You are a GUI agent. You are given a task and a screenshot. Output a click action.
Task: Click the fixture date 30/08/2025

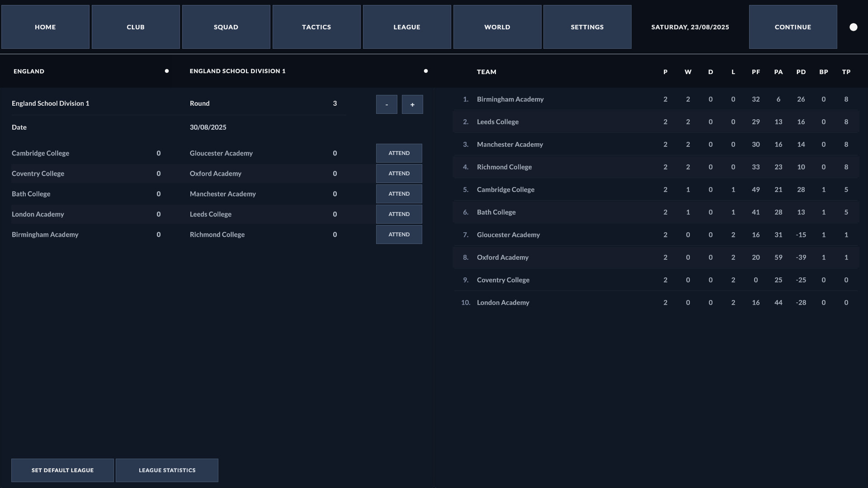pyautogui.click(x=208, y=127)
